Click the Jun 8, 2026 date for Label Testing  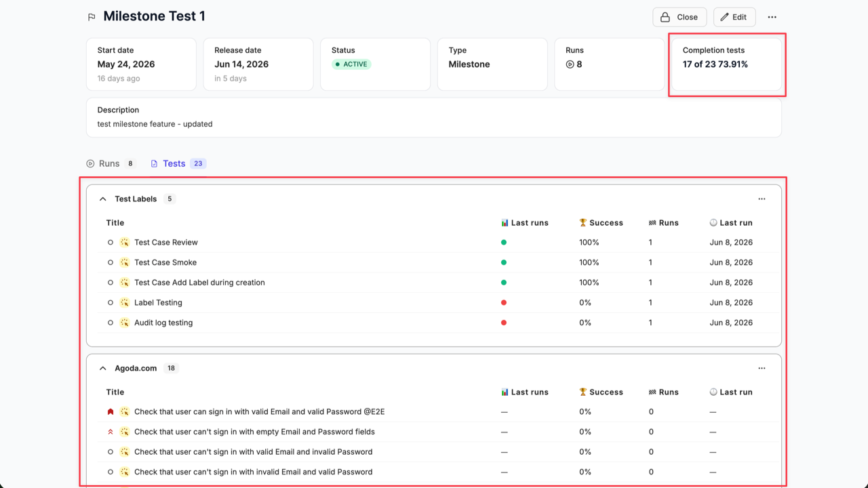pos(731,303)
